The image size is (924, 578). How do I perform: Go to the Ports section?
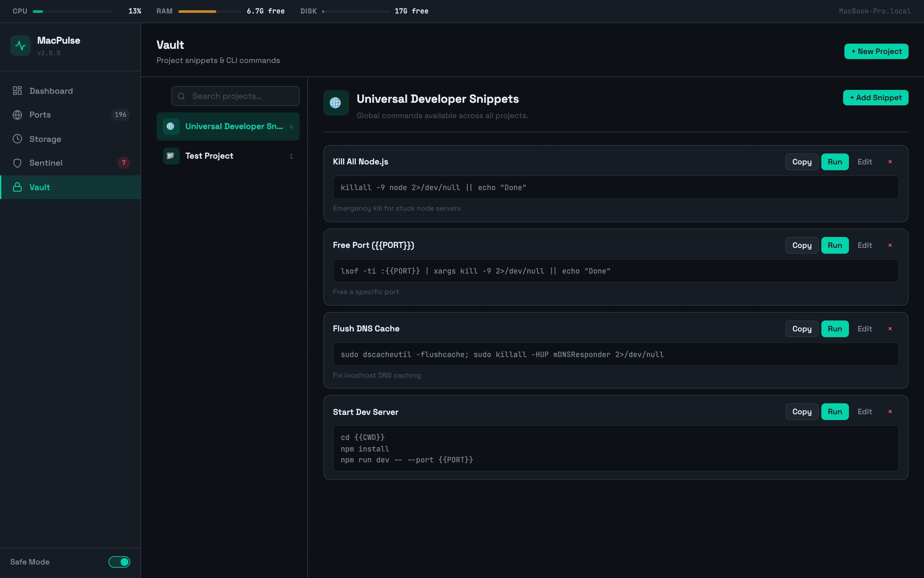71,115
